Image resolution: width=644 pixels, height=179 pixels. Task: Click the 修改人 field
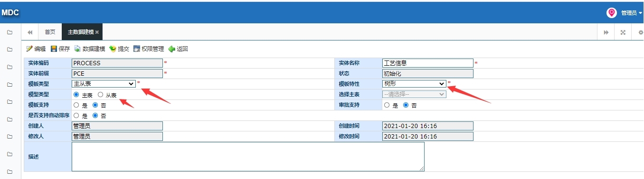pos(117,136)
